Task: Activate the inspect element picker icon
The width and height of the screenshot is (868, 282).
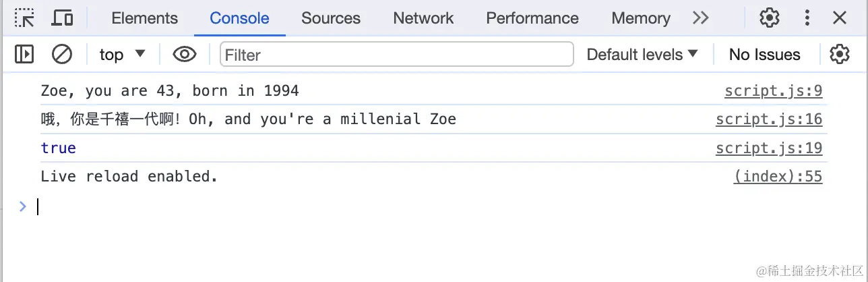Action: click(25, 18)
